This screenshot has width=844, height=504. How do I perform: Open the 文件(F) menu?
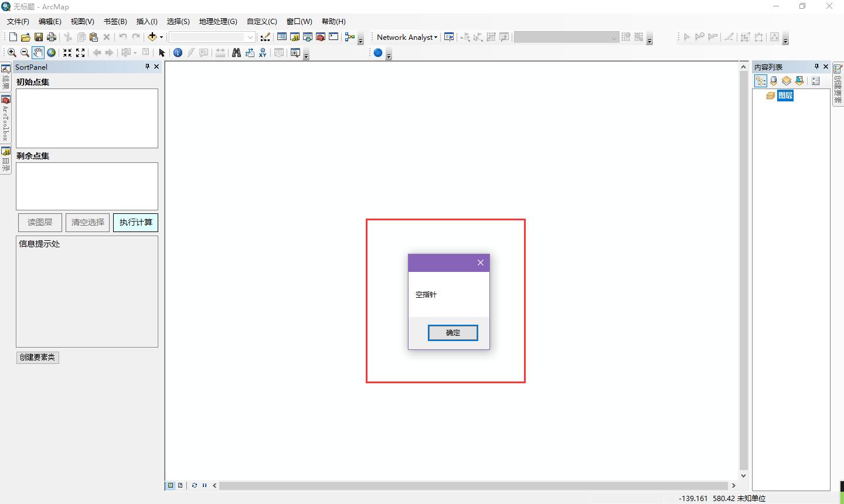(18, 21)
